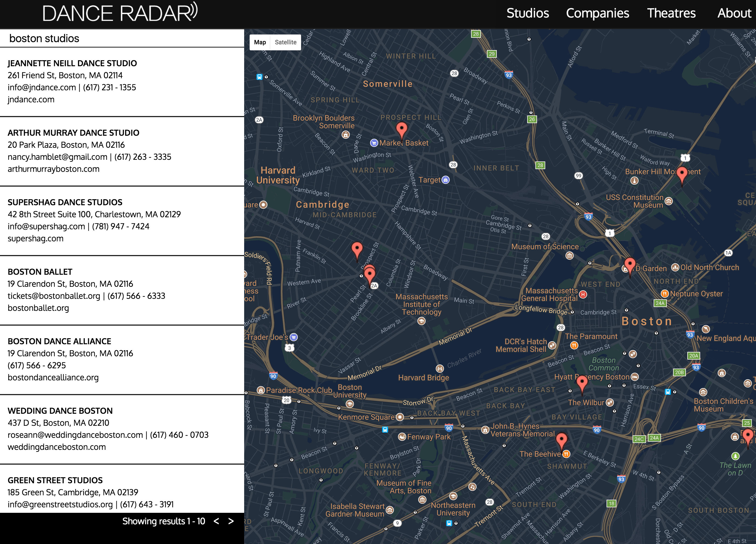Screen dimensions: 756x544
Task: Select the Boston Ballet listing title
Action: pyautogui.click(x=40, y=272)
